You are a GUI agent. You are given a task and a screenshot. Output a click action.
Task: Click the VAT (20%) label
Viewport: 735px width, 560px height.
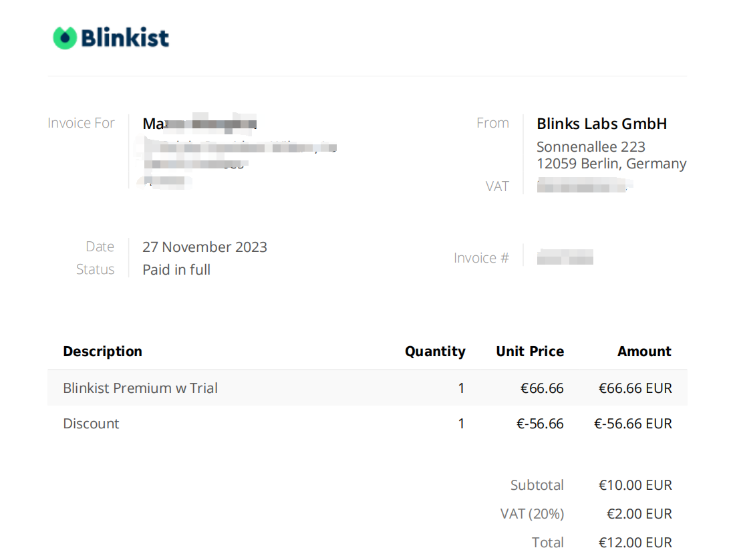[532, 514]
